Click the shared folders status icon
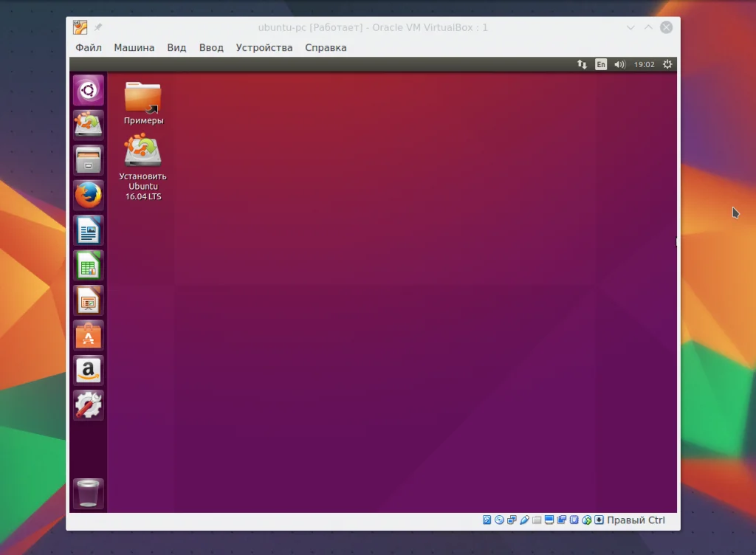756x555 pixels. (x=537, y=520)
